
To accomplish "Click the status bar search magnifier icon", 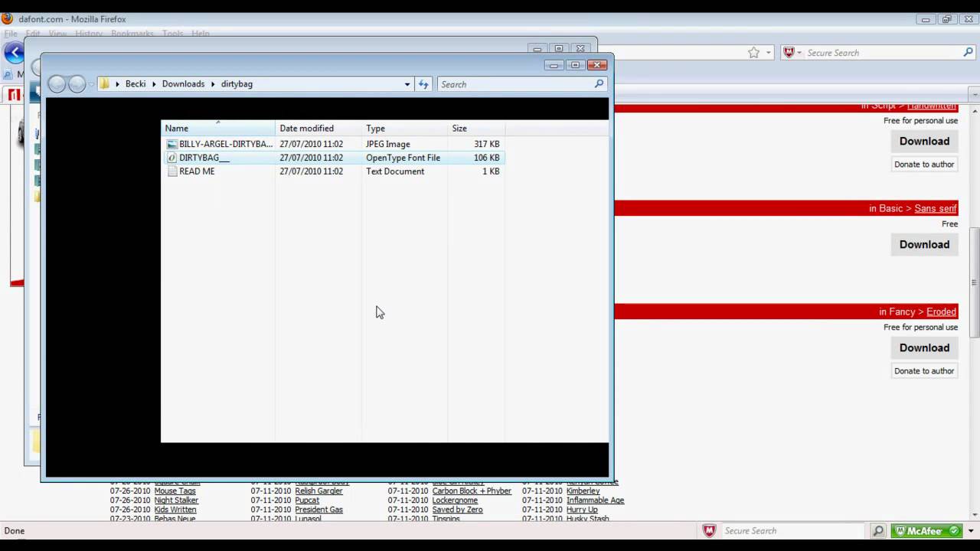I will (x=878, y=530).
